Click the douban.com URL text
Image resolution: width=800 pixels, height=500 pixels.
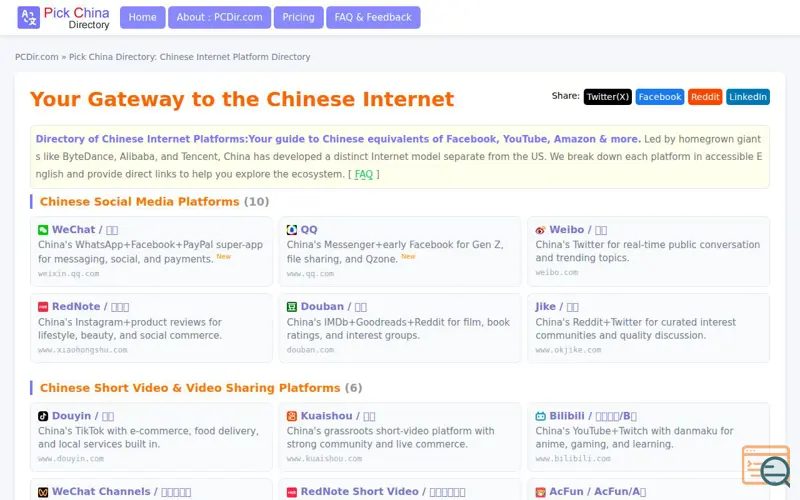click(310, 350)
